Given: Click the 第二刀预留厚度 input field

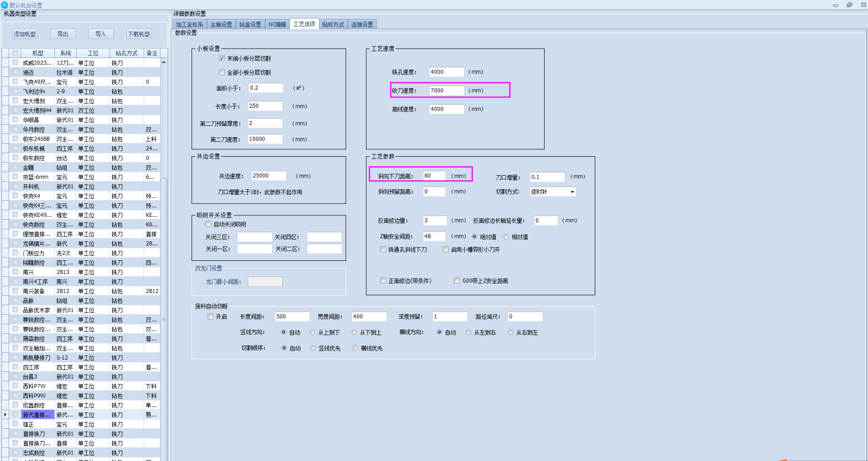Looking at the screenshot, I should pos(265,123).
